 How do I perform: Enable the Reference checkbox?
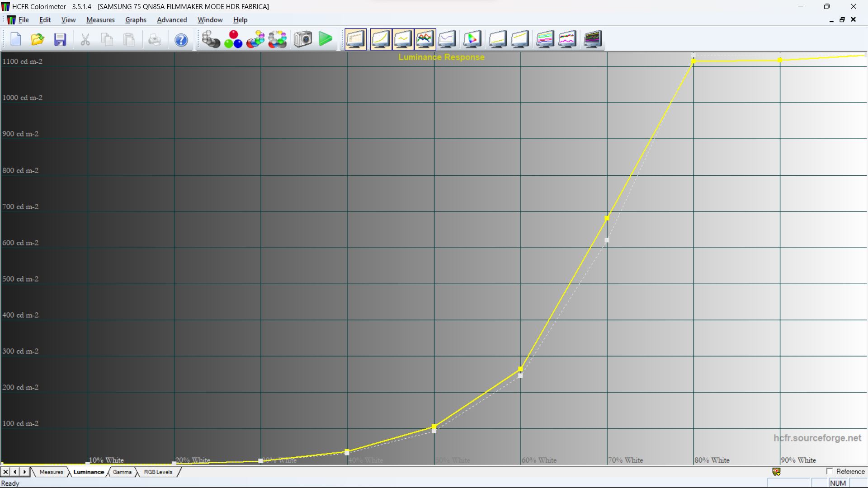click(x=830, y=471)
